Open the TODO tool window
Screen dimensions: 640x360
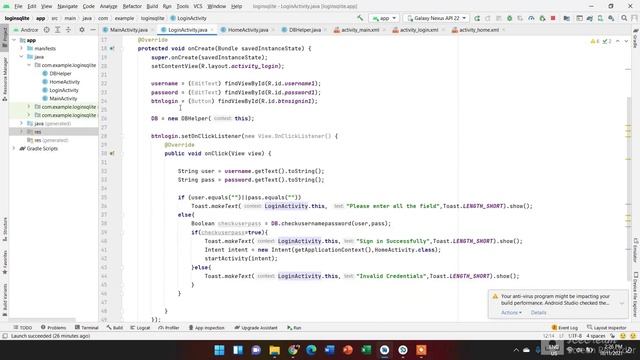(22, 328)
